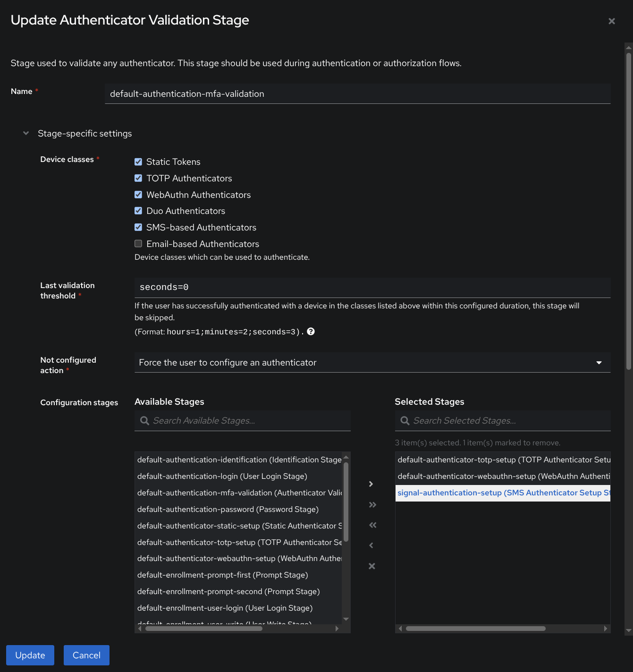Click the X delete marked stages icon
The width and height of the screenshot is (633, 672).
click(372, 566)
